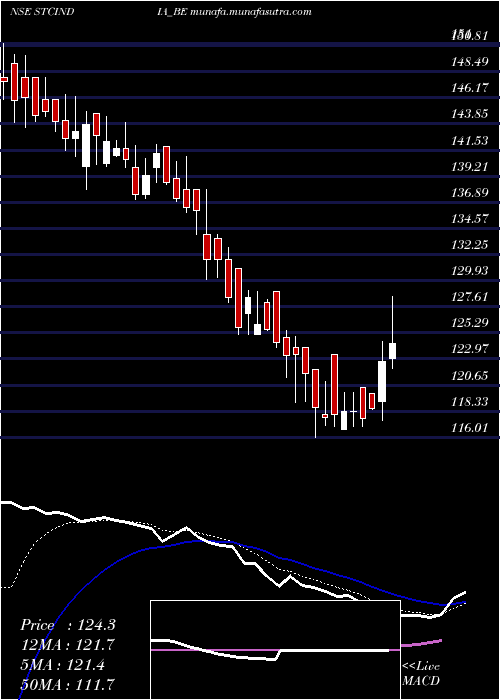Click the Price : 124.3 readout
Image resolution: width=500 pixels, height=700 pixels.
(x=68, y=625)
